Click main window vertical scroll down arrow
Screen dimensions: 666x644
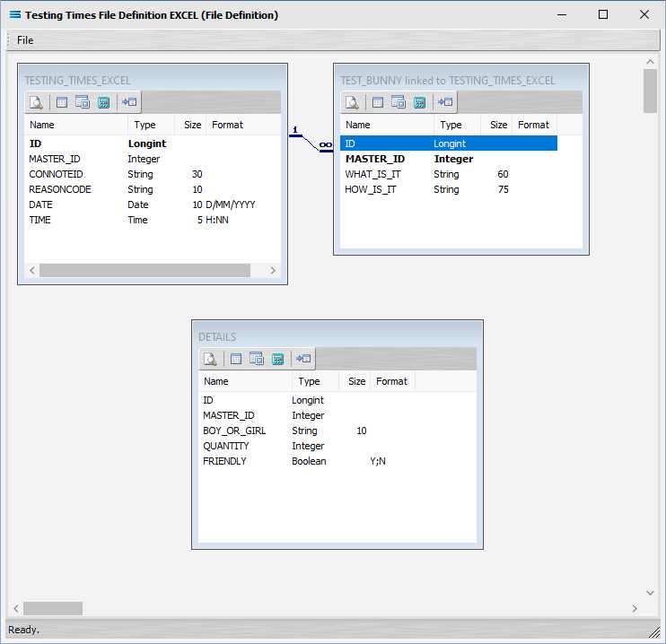650,593
